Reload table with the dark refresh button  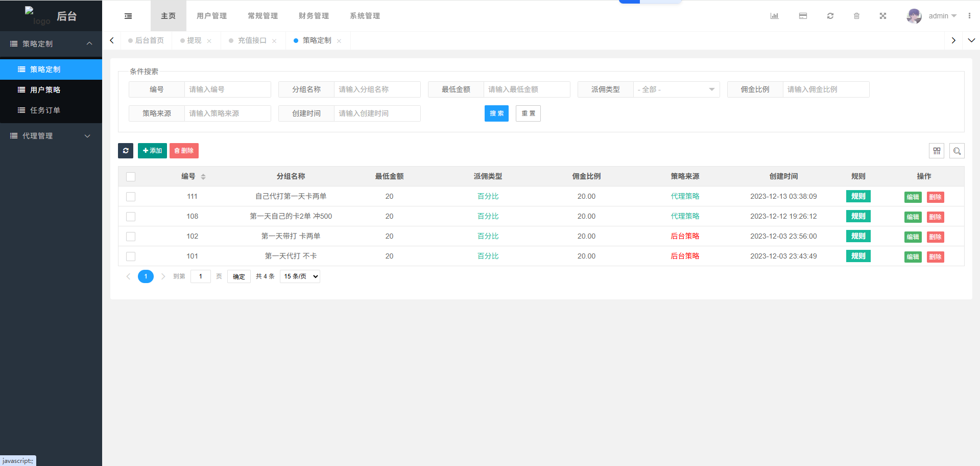126,151
